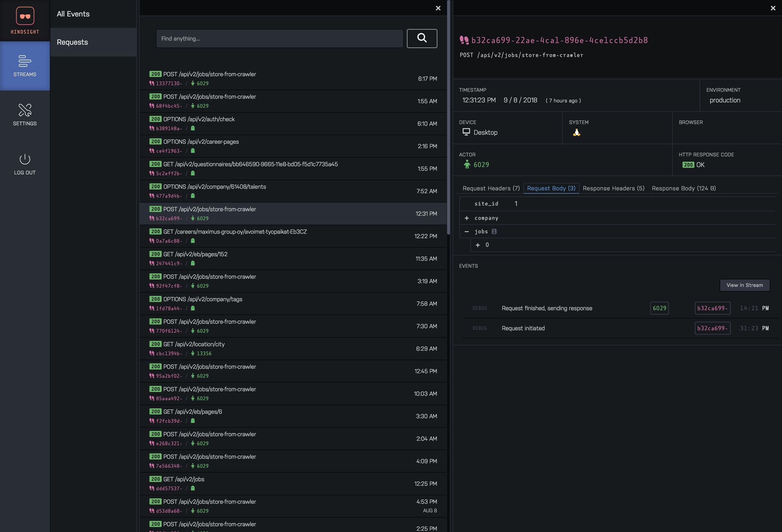Open Settings from the sidebar
The height and width of the screenshot is (532, 782).
[x=25, y=114]
